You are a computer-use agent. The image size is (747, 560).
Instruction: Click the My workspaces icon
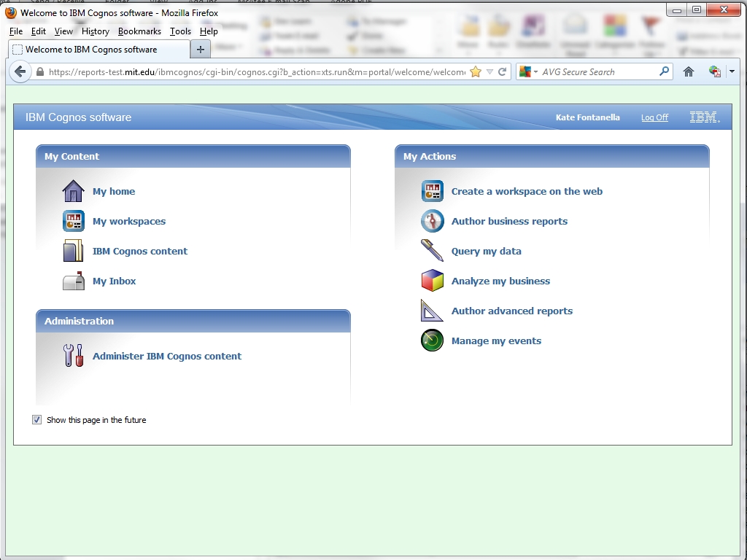point(73,222)
